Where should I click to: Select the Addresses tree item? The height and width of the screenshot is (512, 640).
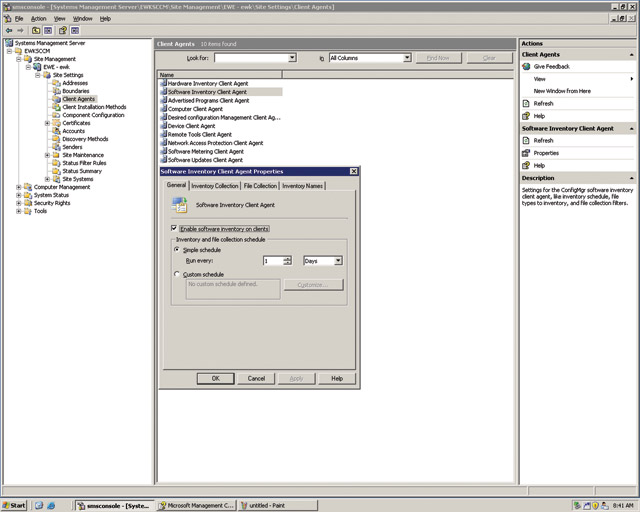click(x=75, y=83)
